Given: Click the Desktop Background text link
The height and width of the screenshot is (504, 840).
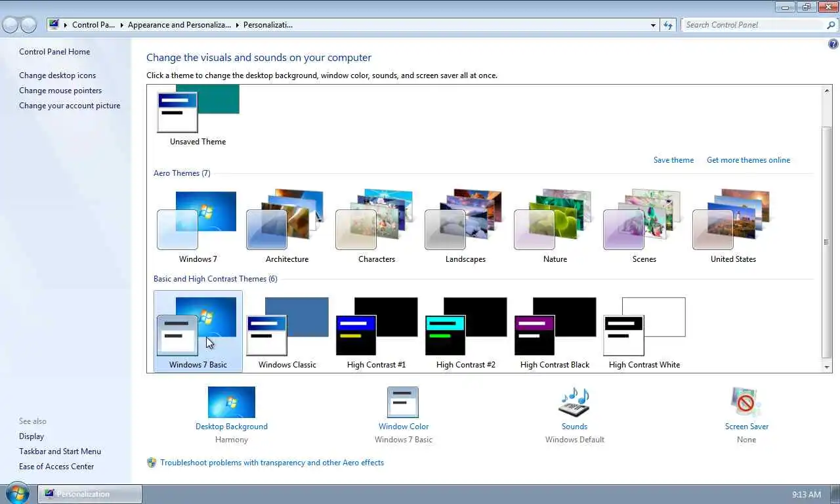Looking at the screenshot, I should tap(231, 427).
